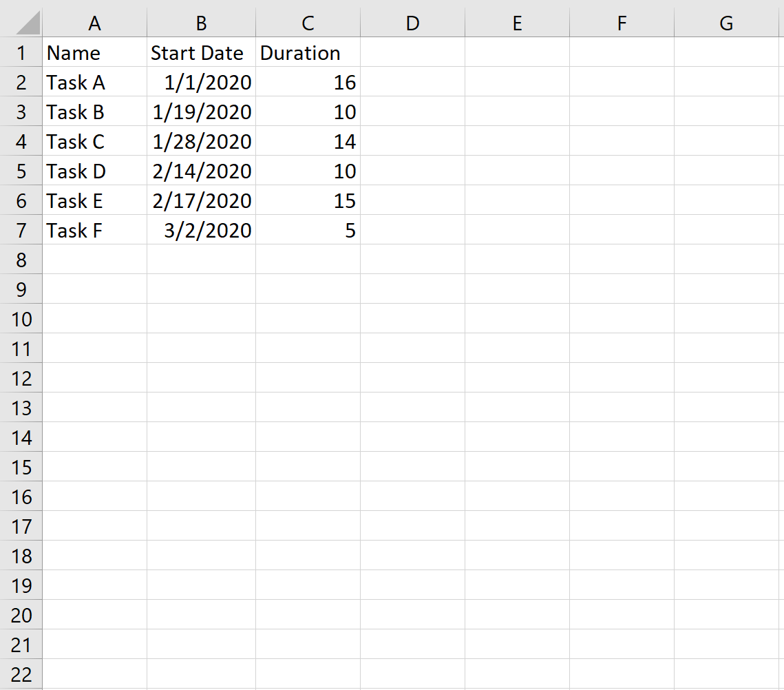This screenshot has height=690, width=784.
Task: Select row 15 header
Action: click(x=21, y=467)
